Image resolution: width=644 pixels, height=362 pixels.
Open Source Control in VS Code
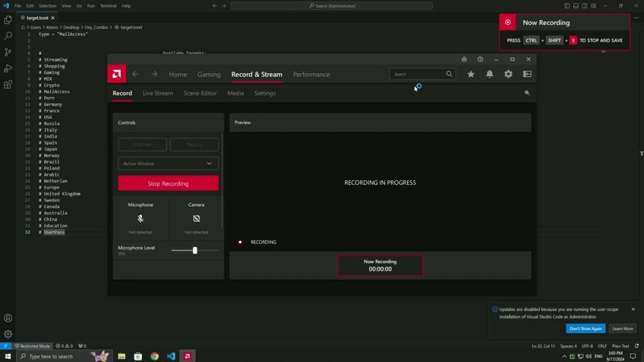tap(8, 52)
